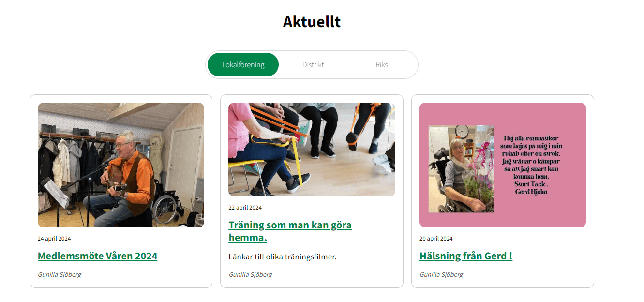Click Gunilla Sjöberg under Medlemsmöte Våren 2024

(x=60, y=275)
